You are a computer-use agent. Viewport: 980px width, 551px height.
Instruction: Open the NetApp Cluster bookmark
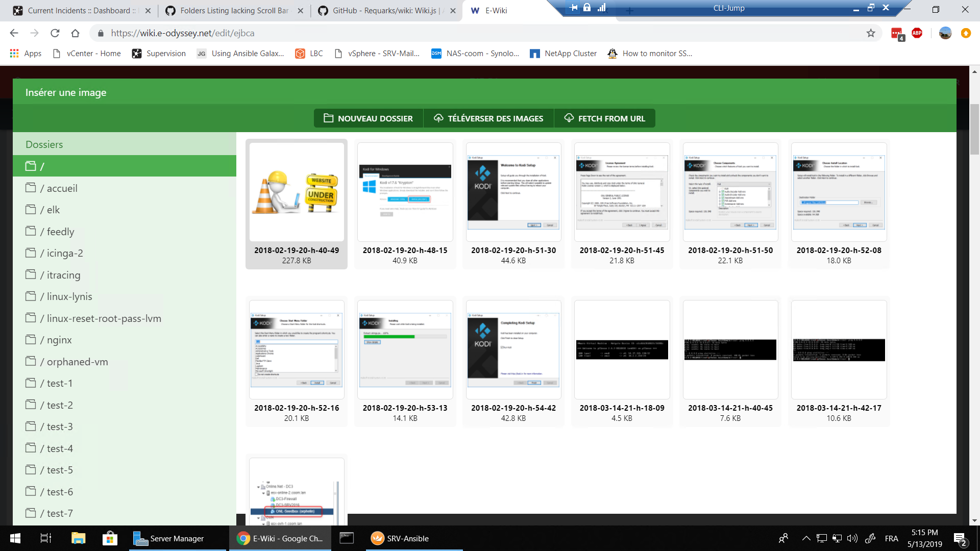click(x=563, y=54)
